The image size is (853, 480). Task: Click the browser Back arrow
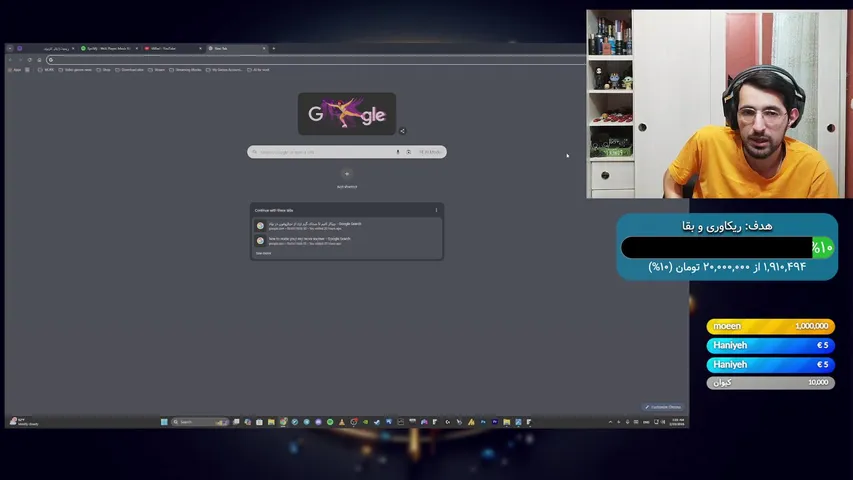pos(10,60)
